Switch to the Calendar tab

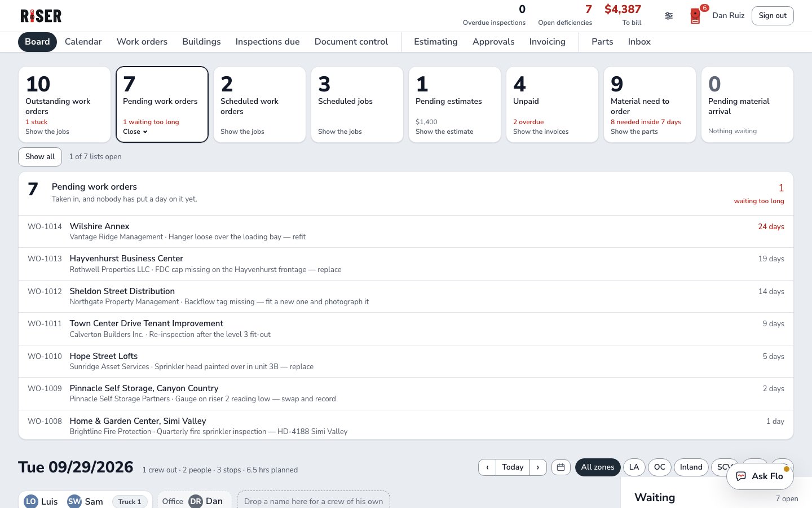(83, 42)
